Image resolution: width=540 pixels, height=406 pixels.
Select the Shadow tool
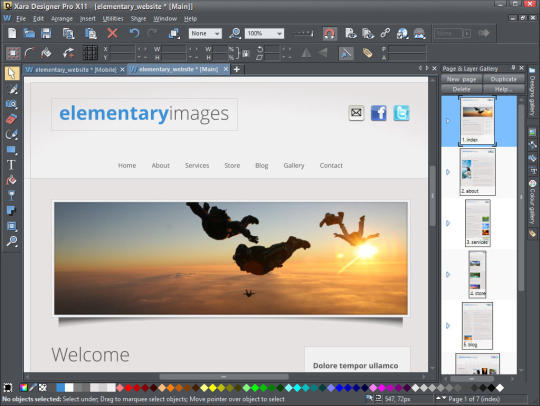click(x=11, y=210)
